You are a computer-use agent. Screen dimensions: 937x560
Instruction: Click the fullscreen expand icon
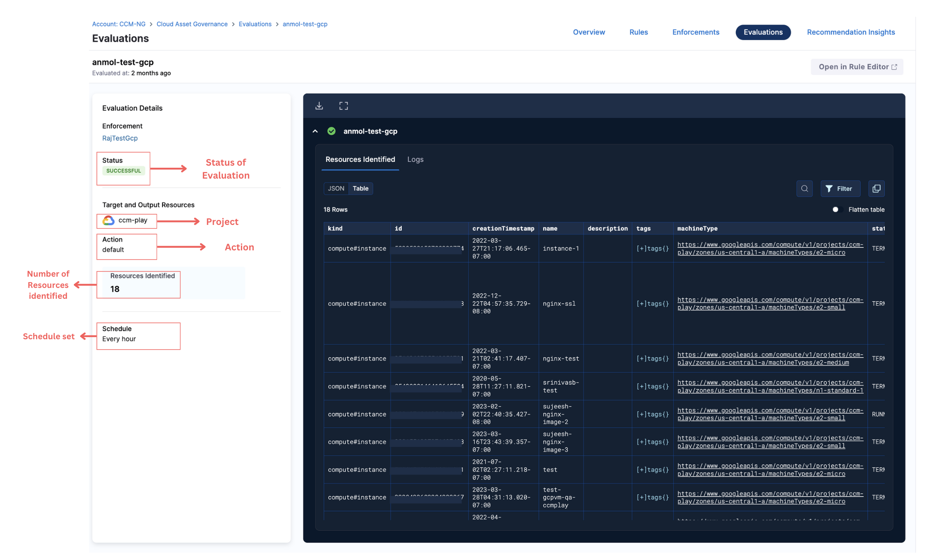(343, 106)
